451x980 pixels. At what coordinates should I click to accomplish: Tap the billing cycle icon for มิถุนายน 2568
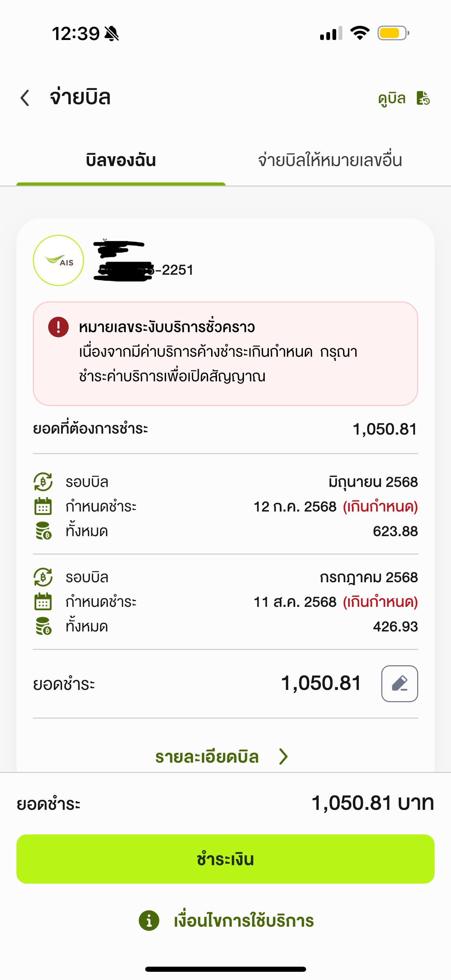click(43, 482)
